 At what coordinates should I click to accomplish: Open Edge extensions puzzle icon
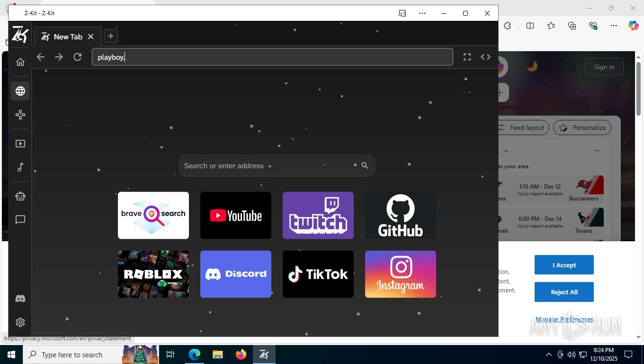[x=508, y=26]
